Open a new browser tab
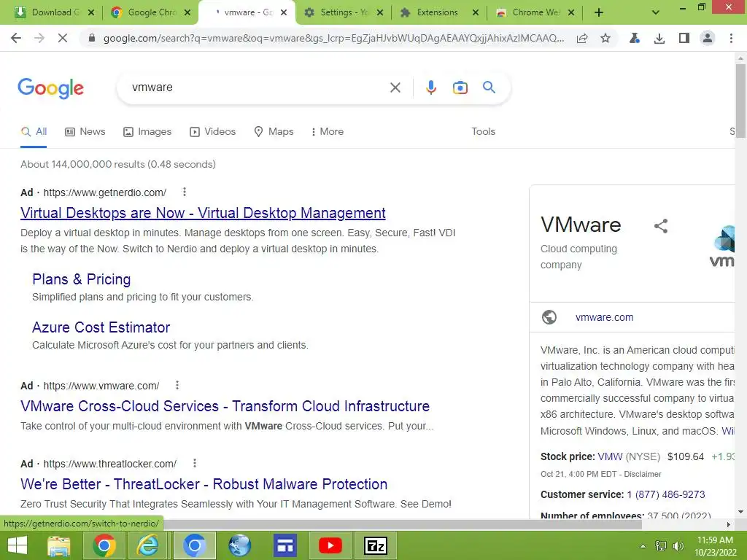 599,12
